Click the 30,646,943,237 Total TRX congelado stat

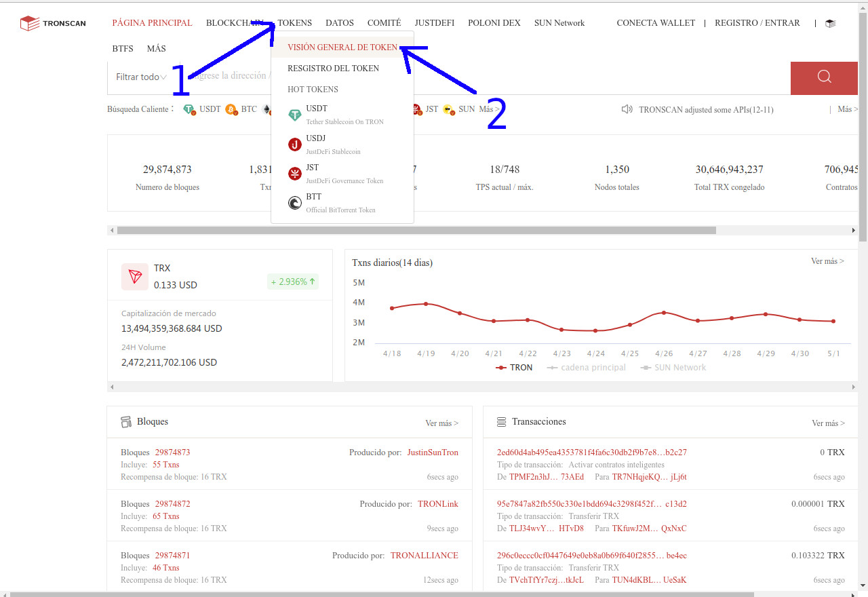click(730, 177)
